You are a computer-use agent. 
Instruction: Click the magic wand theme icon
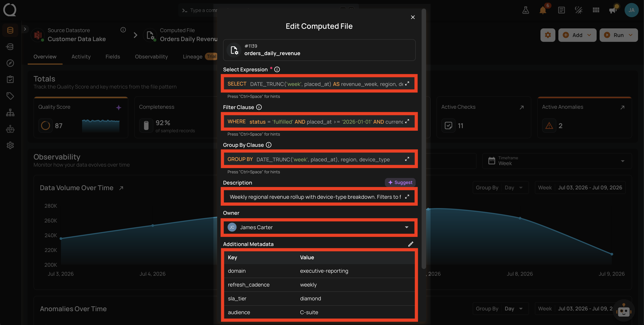[579, 10]
